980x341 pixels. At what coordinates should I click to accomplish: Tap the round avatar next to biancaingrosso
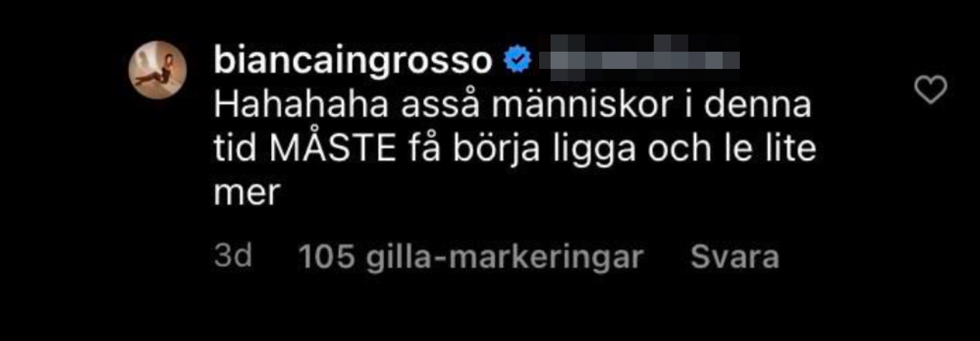click(157, 73)
